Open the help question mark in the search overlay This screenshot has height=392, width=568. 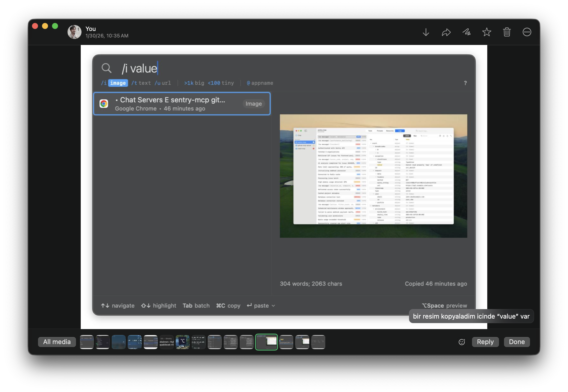465,83
